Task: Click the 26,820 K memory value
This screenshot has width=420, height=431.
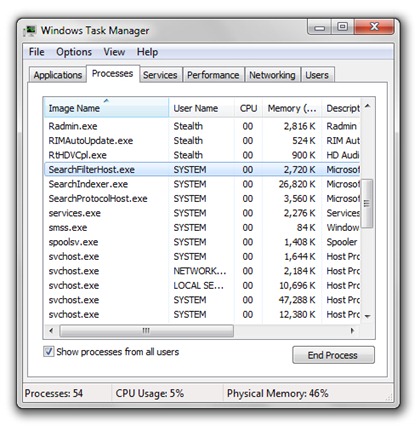Action: (x=297, y=184)
